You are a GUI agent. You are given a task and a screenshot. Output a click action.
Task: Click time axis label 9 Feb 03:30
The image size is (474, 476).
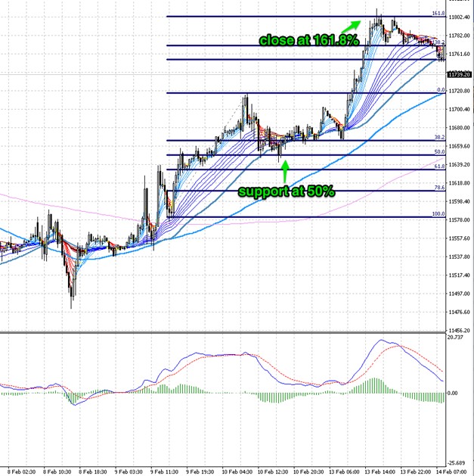click(x=129, y=472)
